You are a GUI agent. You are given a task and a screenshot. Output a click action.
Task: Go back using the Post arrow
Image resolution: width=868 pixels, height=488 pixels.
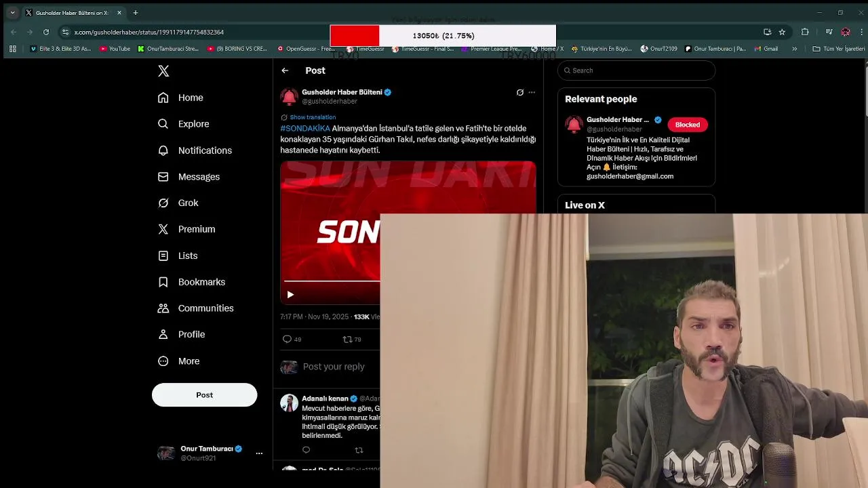point(285,70)
